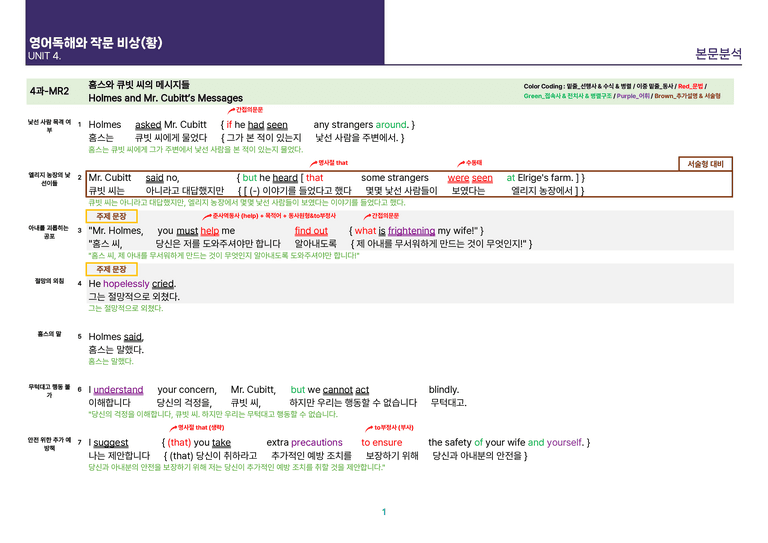Select the red phrase 'were seen'
This screenshot has height=543, width=768.
470,178
